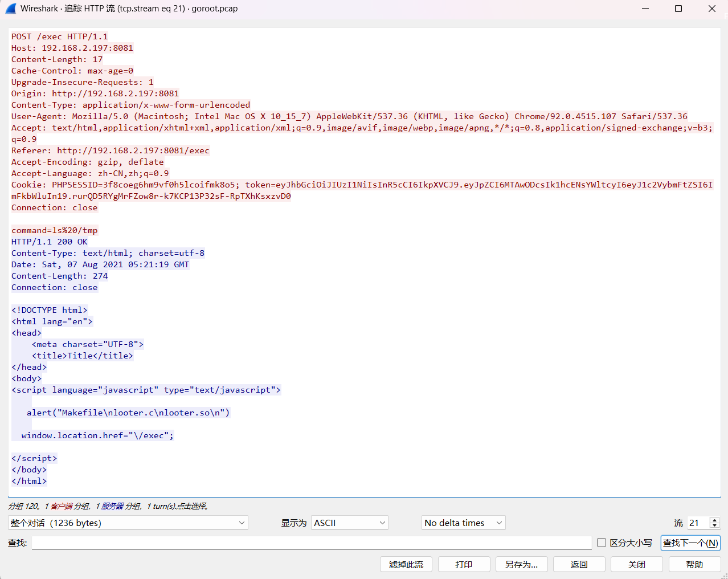This screenshot has height=579, width=728.
Task: Click the Wireshark shark-fin icon in title bar
Action: [10, 9]
